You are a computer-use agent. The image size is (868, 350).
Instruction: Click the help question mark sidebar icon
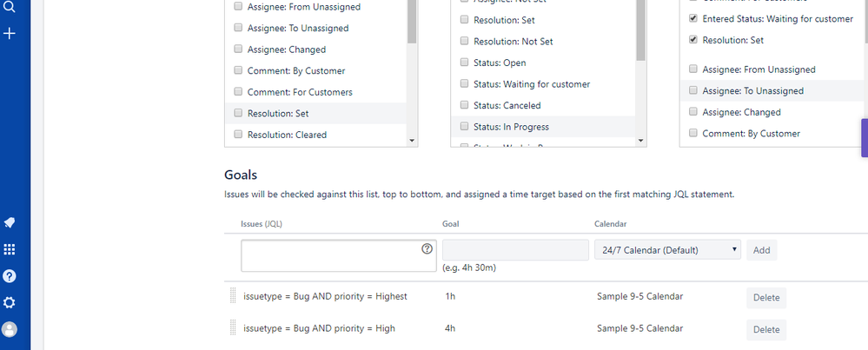click(10, 276)
